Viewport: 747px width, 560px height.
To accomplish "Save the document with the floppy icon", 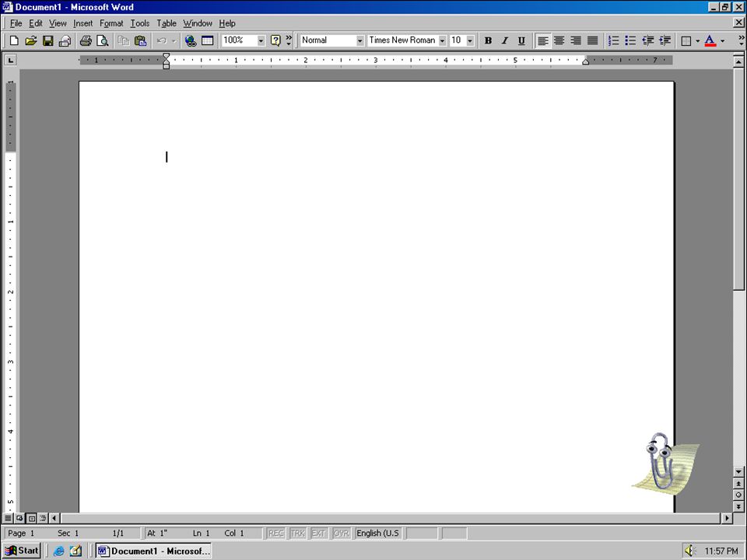I will click(47, 40).
